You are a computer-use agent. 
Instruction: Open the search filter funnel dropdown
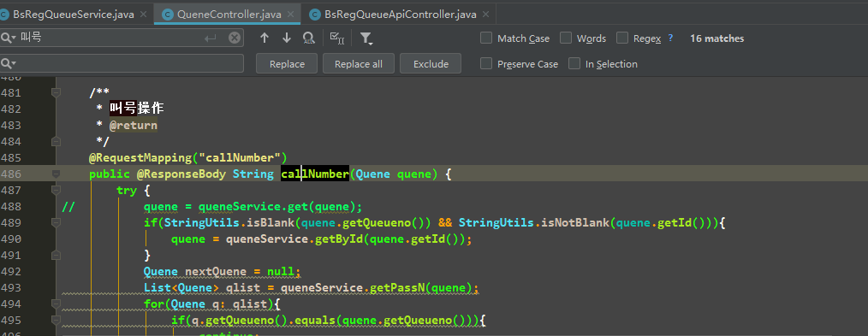tap(366, 38)
